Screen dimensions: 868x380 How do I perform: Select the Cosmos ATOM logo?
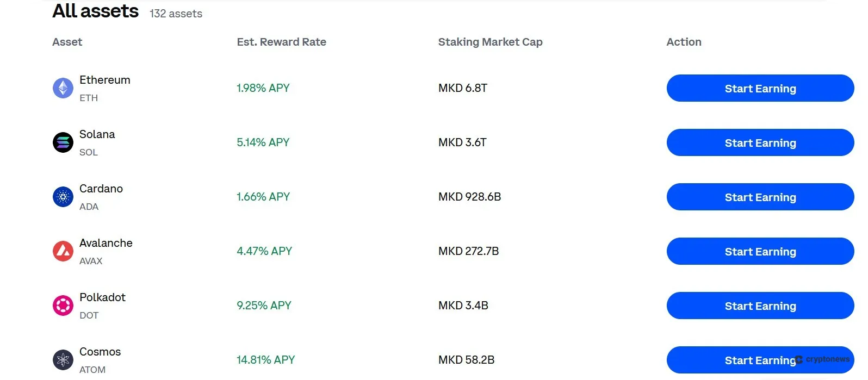coord(63,360)
